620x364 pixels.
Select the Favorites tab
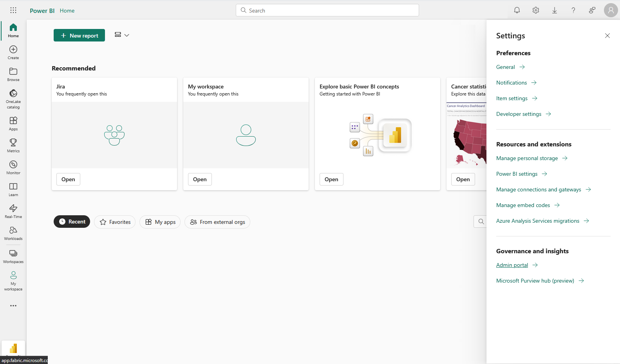click(x=115, y=222)
